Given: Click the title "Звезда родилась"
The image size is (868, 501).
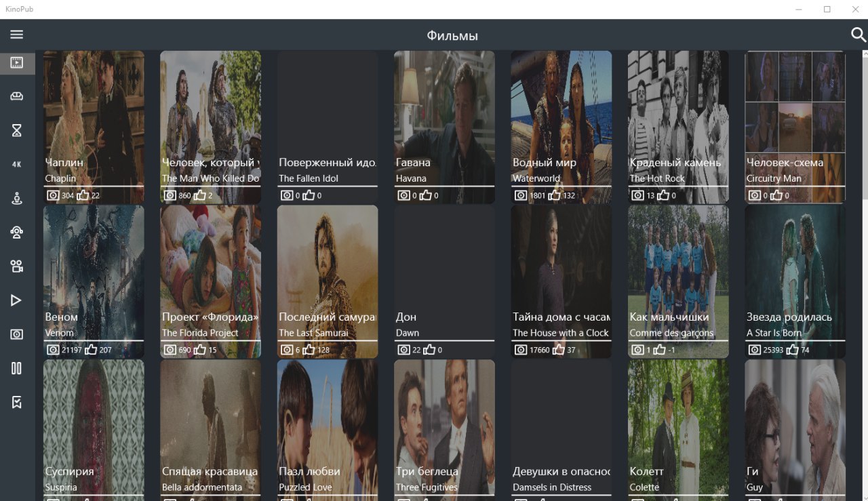Looking at the screenshot, I should click(x=789, y=317).
